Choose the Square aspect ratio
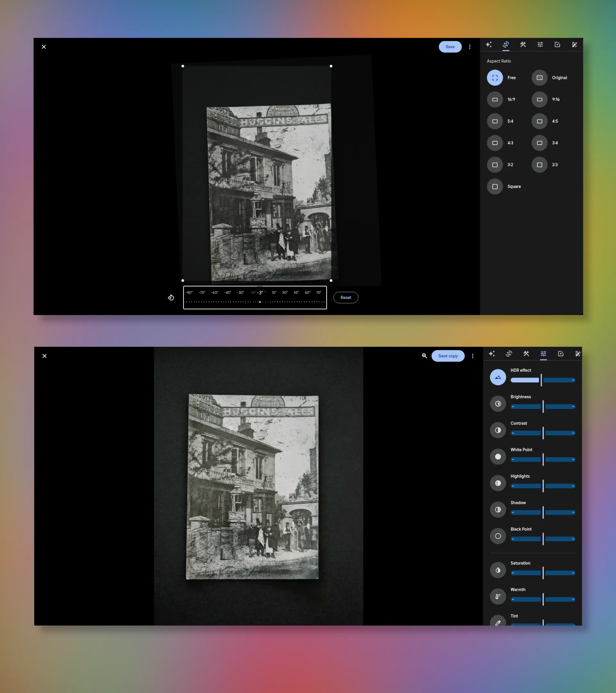 coord(495,186)
